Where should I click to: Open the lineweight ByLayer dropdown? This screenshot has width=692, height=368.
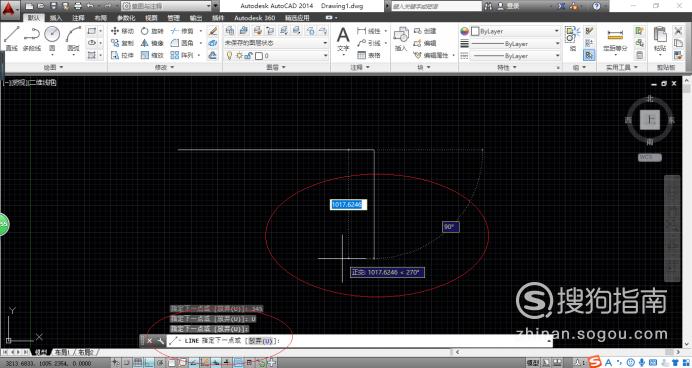(515, 44)
